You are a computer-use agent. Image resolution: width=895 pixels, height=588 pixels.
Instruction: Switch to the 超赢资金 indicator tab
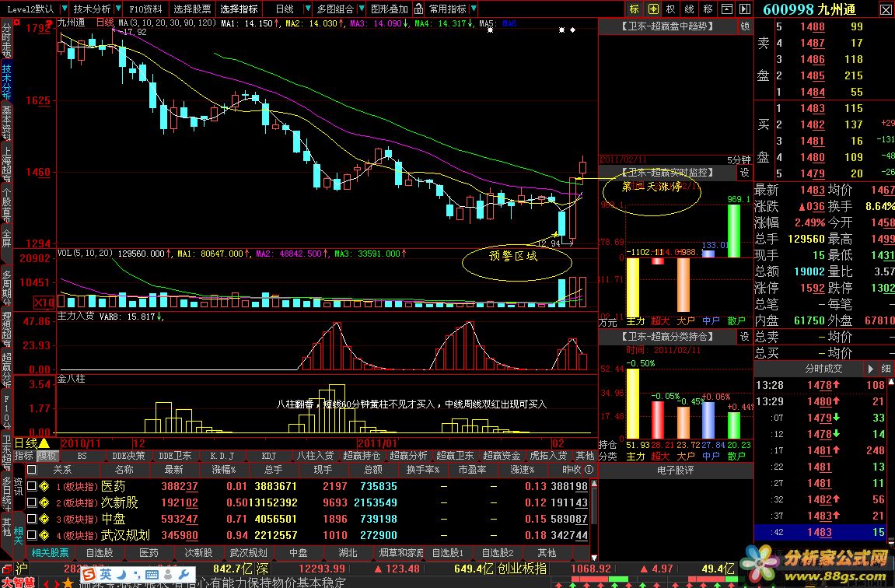(x=502, y=456)
